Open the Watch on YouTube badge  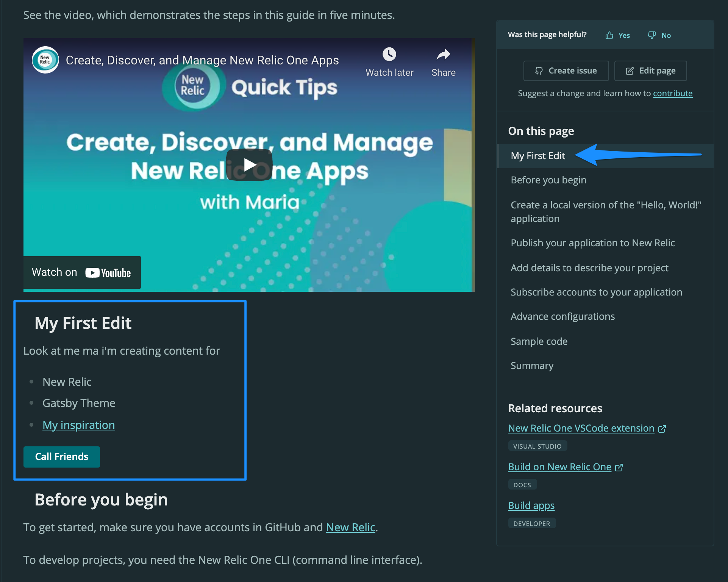82,272
